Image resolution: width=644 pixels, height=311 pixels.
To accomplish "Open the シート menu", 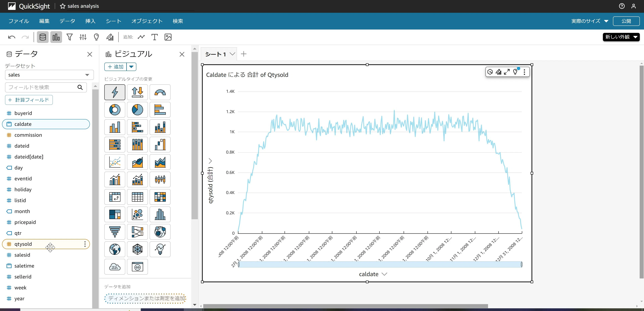I will (x=114, y=21).
